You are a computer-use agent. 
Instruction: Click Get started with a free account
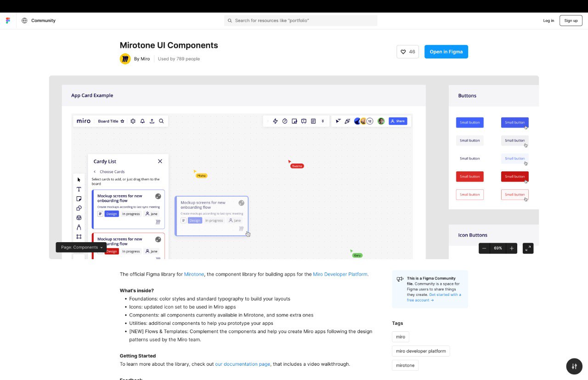(x=433, y=297)
